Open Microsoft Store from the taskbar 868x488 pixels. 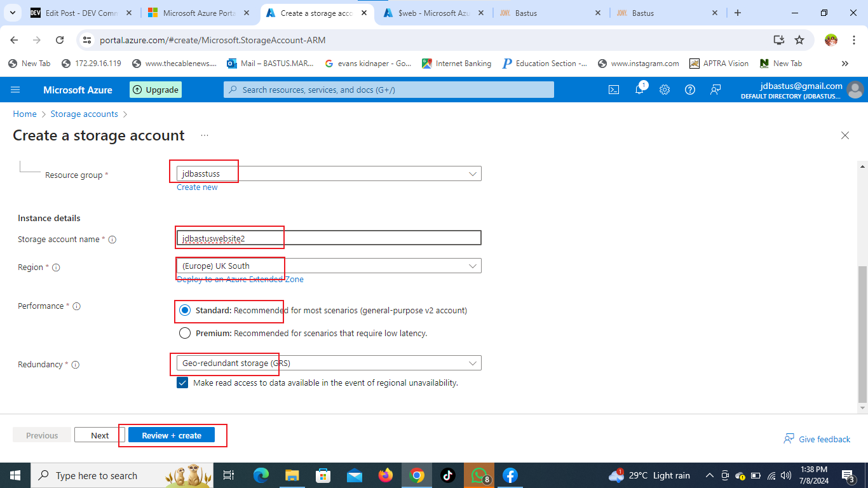coord(323,475)
